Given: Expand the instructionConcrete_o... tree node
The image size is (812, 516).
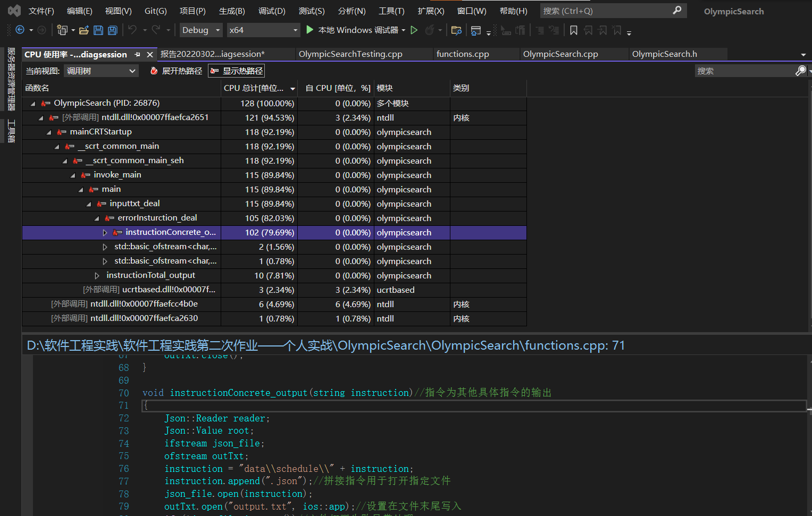Looking at the screenshot, I should [105, 233].
